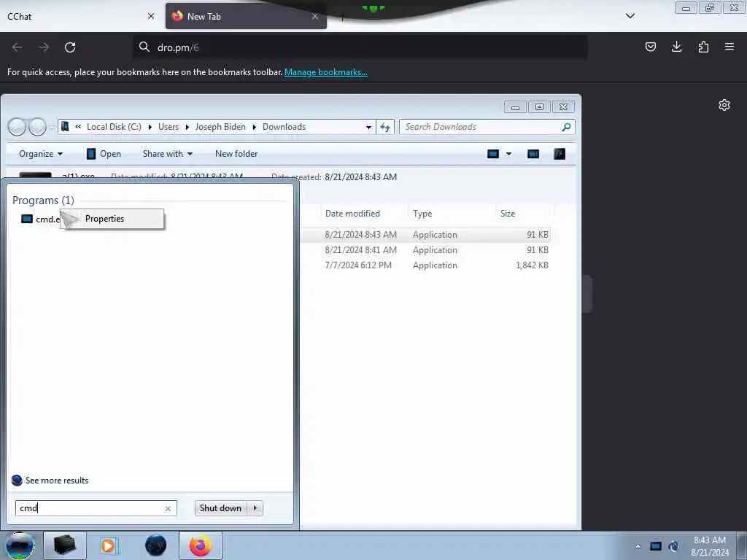Choose Properties from the context menu
The height and width of the screenshot is (560, 747).
112,219
